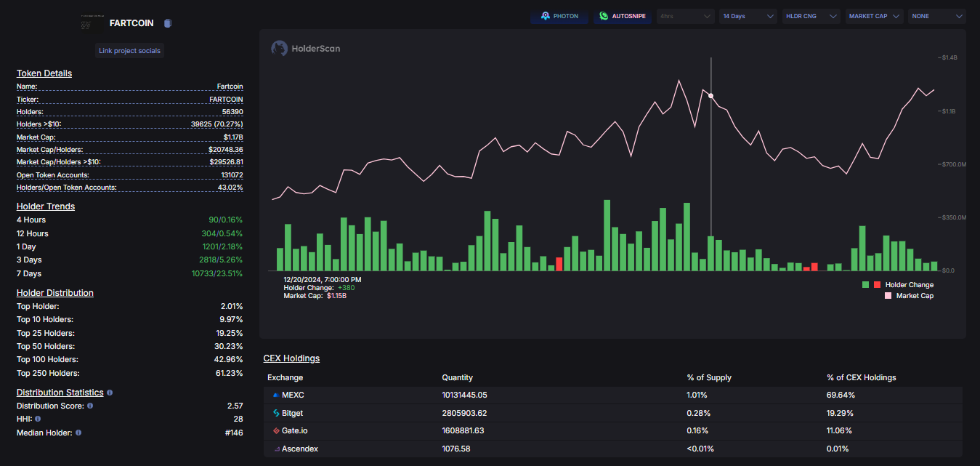
Task: Click the AUTOSNIPE button
Action: coord(622,16)
